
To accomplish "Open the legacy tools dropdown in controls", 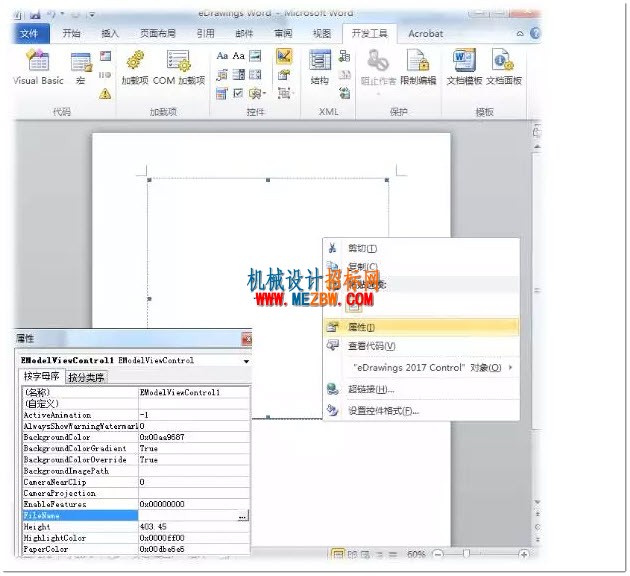I will tap(257, 94).
